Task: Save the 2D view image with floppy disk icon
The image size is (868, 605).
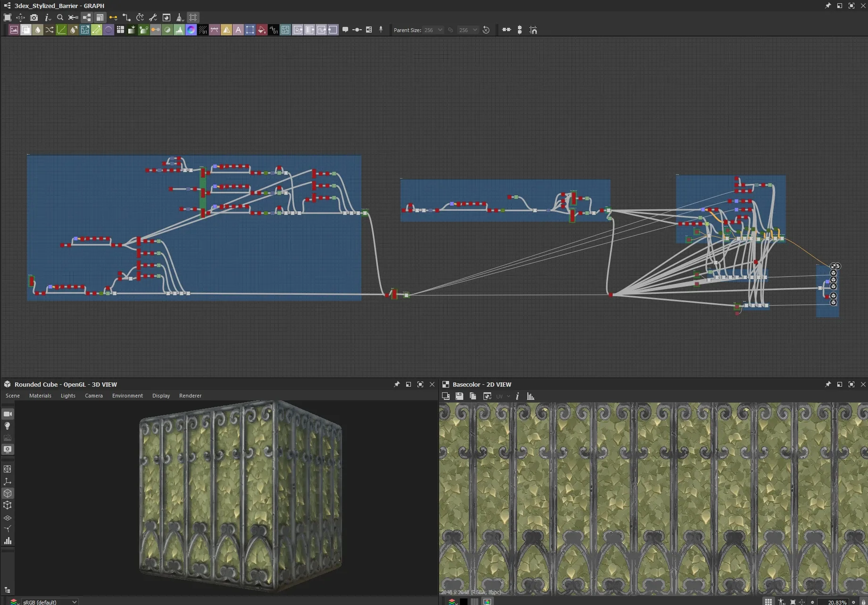Action: click(459, 396)
